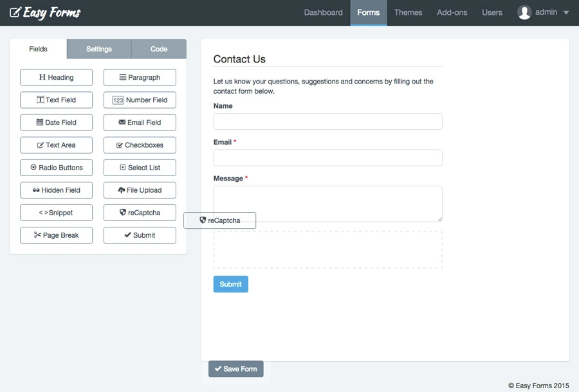Choose the Hidden Field button
The width and height of the screenshot is (579, 392).
pos(56,190)
